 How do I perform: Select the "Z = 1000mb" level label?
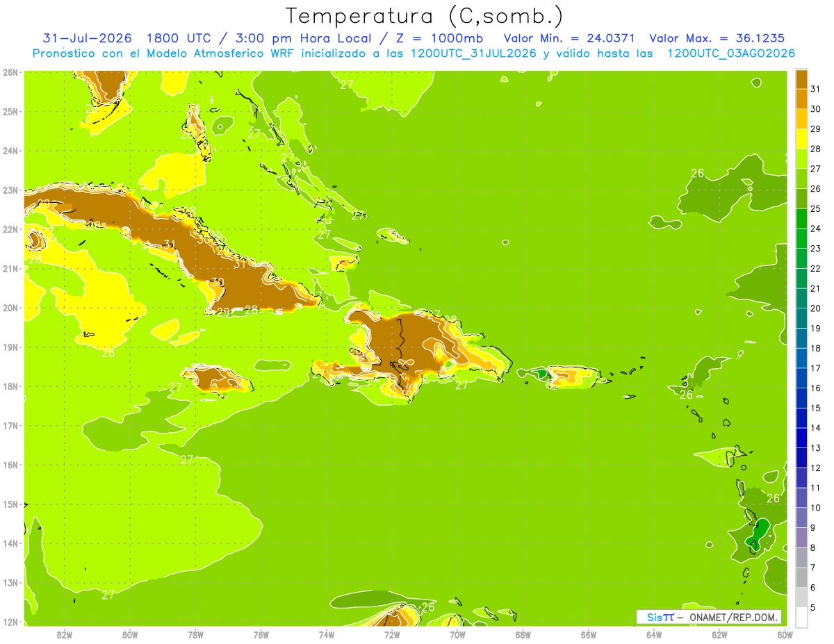pyautogui.click(x=439, y=38)
